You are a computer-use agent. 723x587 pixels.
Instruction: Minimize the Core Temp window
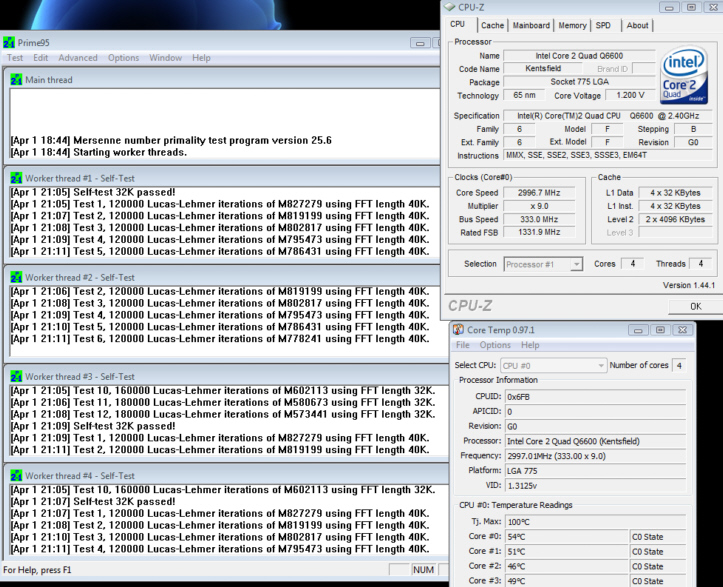638,330
